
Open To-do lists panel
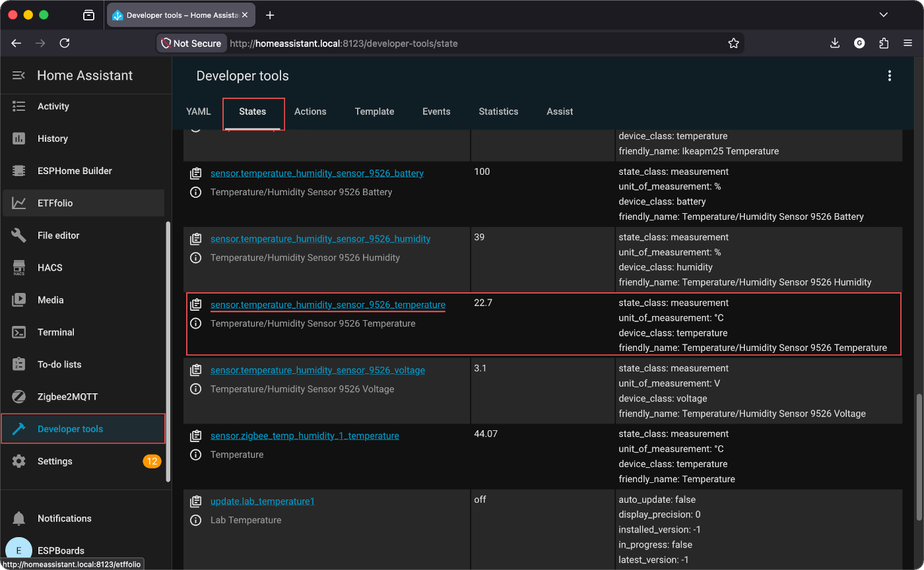(x=82, y=365)
